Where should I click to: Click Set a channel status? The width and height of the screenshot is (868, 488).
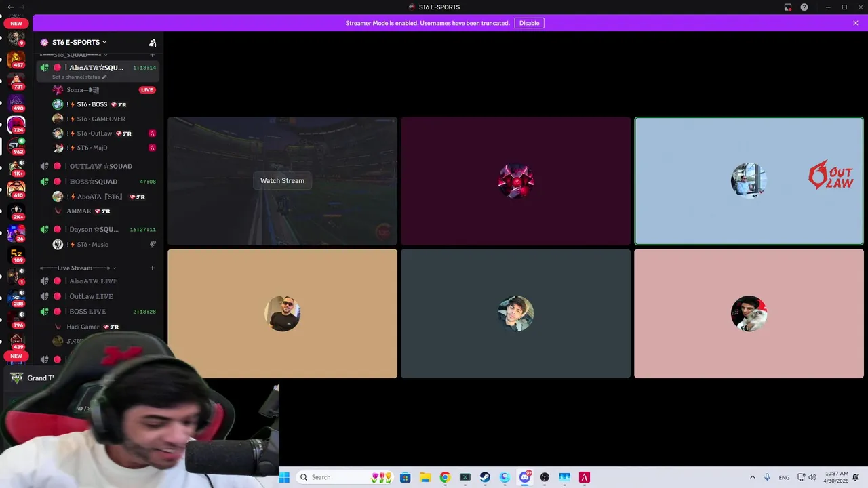pyautogui.click(x=76, y=77)
